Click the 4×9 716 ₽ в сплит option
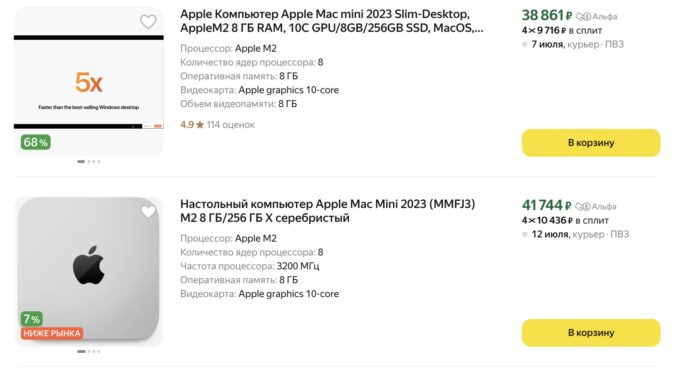Screen dimensions: 680x373 point(562,30)
